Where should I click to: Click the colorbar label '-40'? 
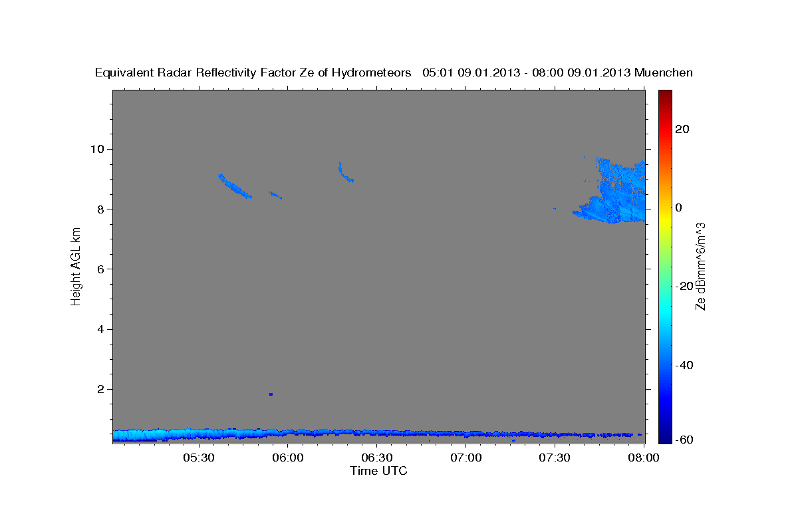[x=684, y=365]
